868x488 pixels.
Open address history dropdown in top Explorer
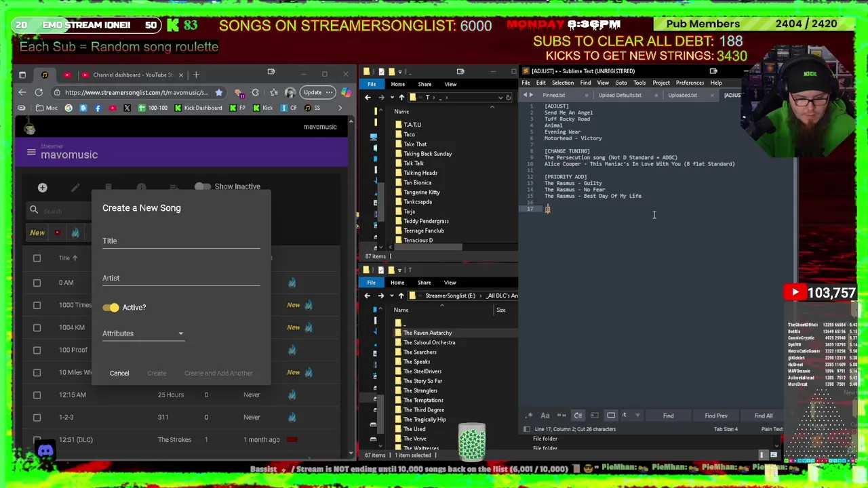(x=500, y=97)
